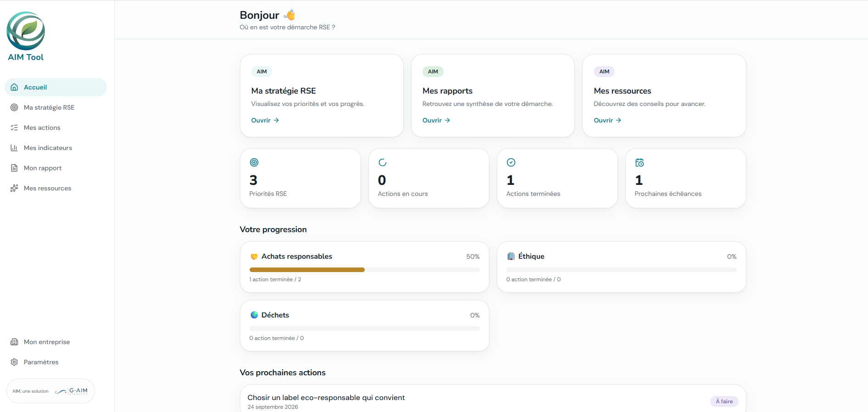868x412 pixels.
Task: Click the bar chart icon beside Mes indicateurs
Action: [14, 148]
